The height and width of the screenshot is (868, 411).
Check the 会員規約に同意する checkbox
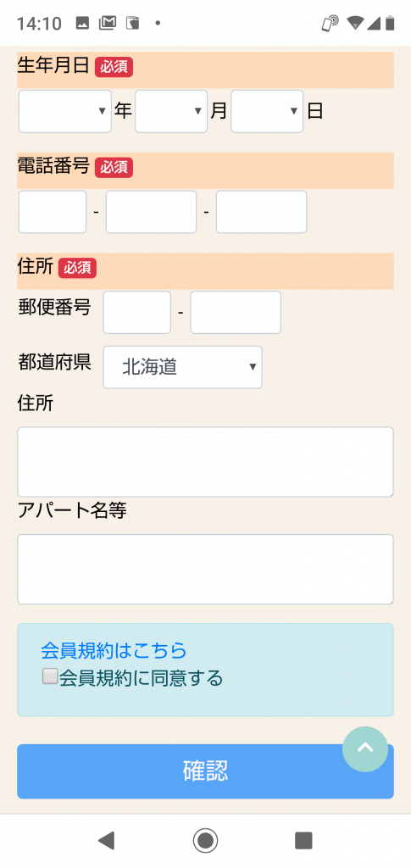pos(50,676)
